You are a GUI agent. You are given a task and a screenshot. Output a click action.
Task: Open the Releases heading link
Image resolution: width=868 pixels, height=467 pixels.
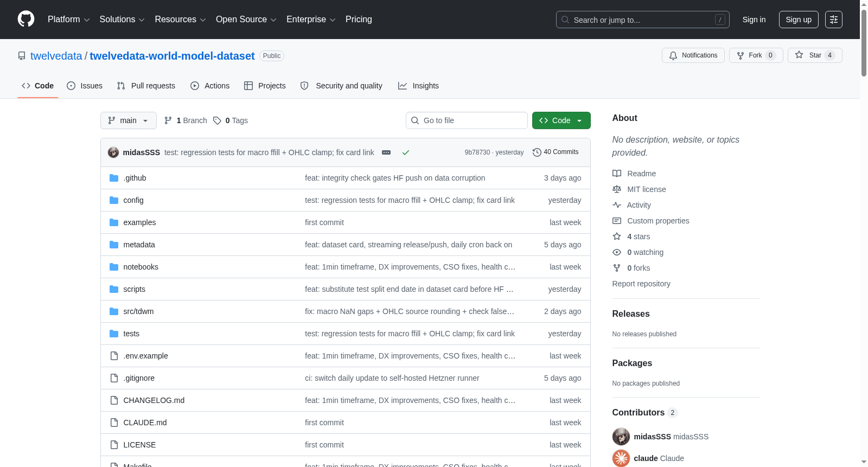click(631, 314)
